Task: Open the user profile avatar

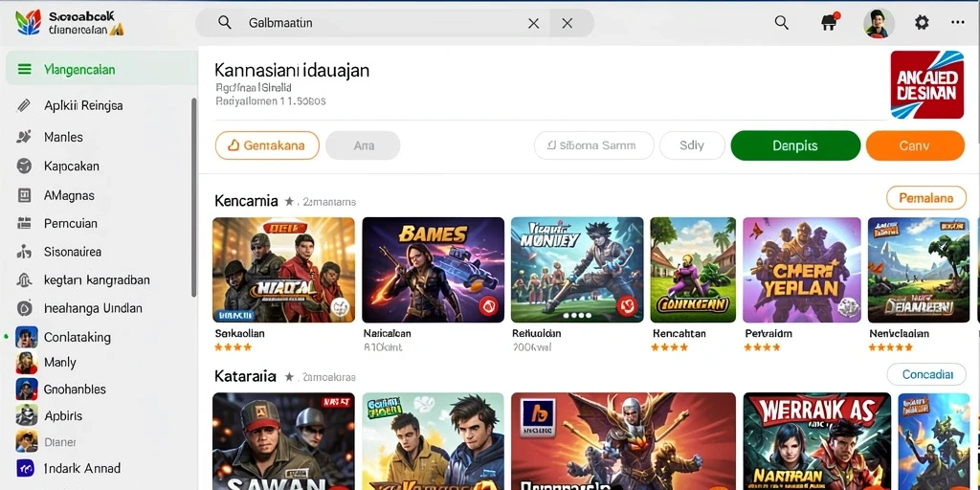Action: pyautogui.click(x=879, y=23)
